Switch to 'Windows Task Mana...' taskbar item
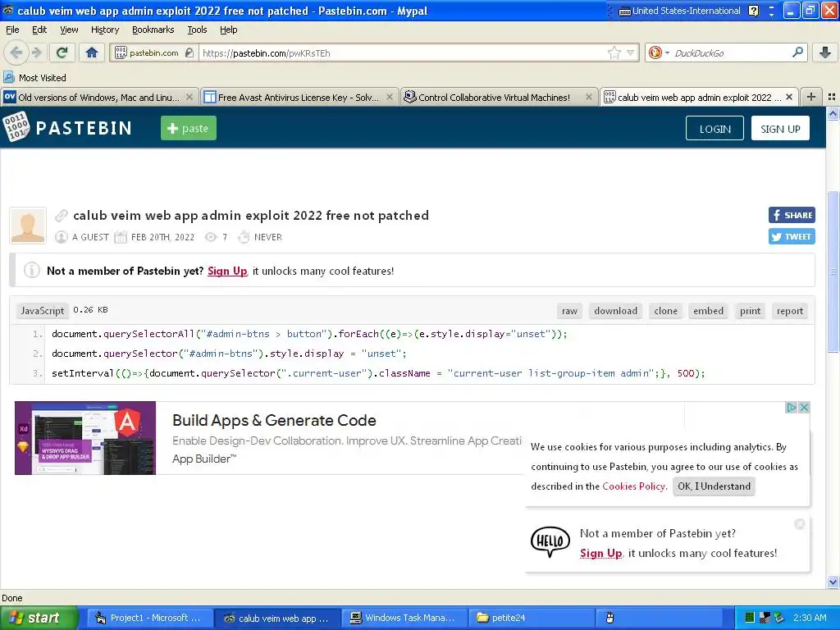Image resolution: width=840 pixels, height=630 pixels. click(x=404, y=618)
